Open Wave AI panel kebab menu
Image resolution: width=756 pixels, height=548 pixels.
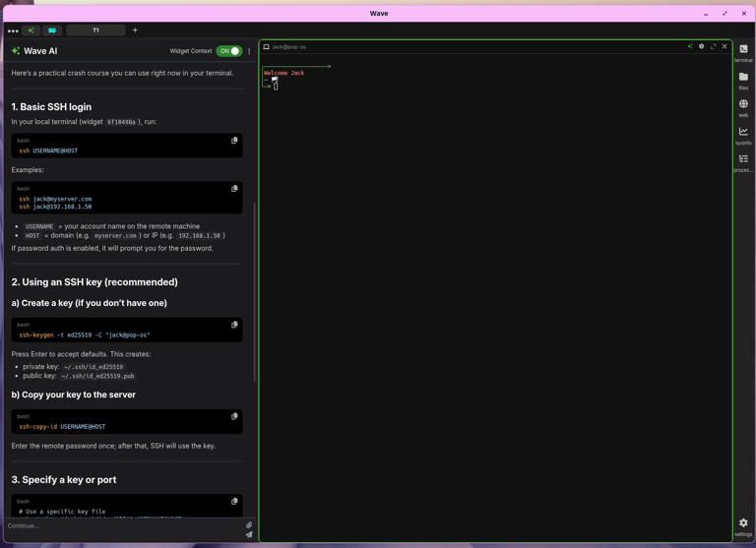point(249,51)
